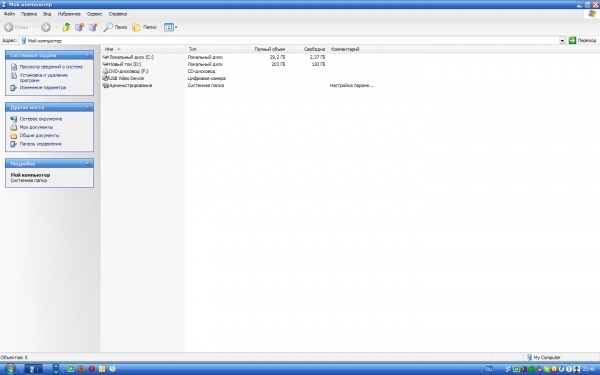Click the disconnect network drive toolbar icon
600x375 pixels.
coord(93,27)
